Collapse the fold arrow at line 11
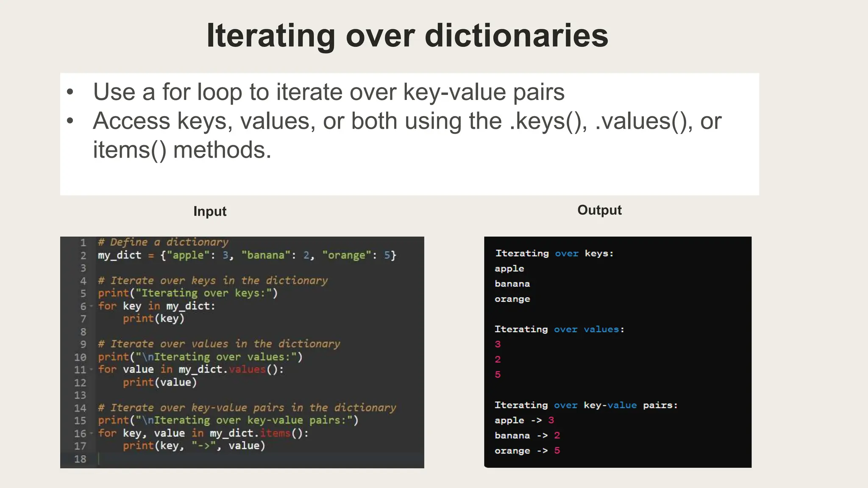The image size is (868, 488). coord(91,369)
